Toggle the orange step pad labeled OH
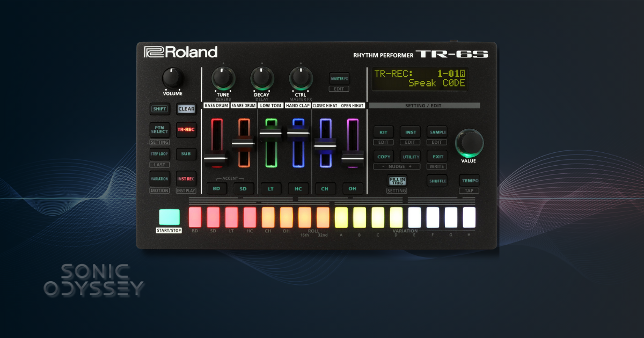 pos(286,217)
